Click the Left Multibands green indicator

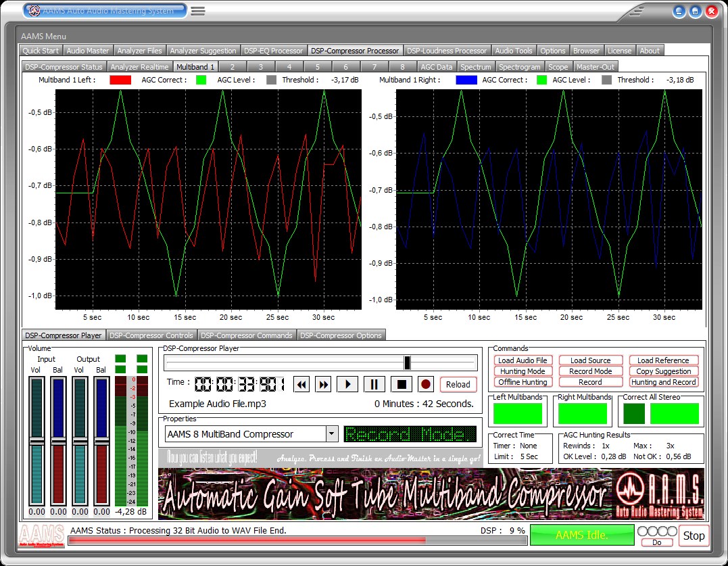click(518, 414)
